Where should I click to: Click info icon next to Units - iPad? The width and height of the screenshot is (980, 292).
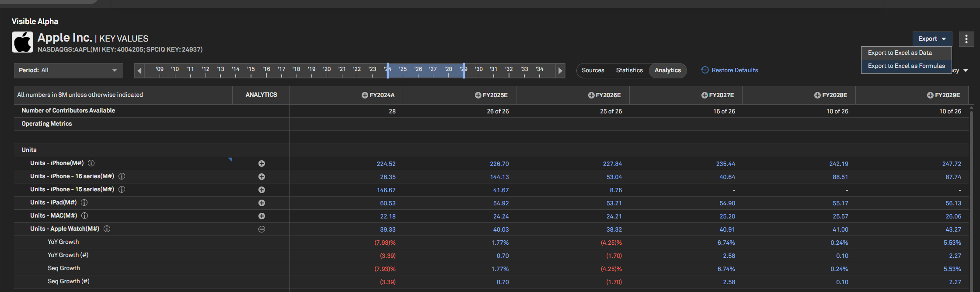84,203
